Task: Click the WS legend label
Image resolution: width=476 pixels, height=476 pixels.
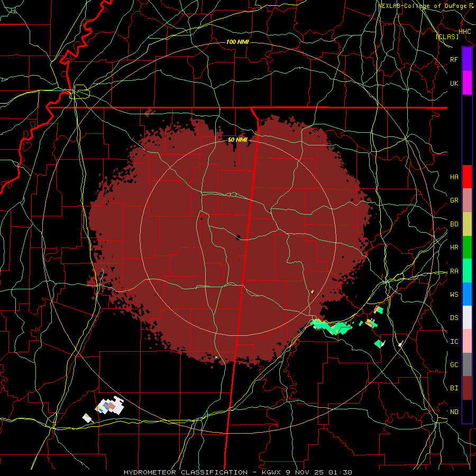Action: (454, 294)
